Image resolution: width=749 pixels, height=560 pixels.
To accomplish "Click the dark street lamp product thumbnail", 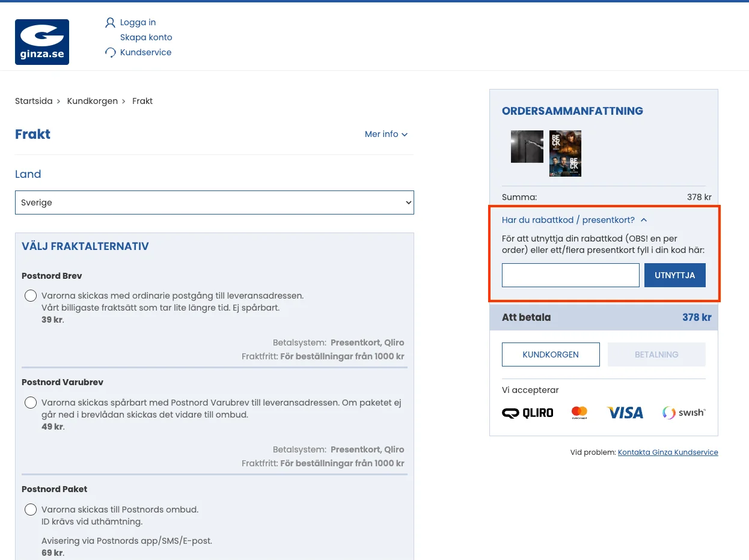I will point(527,147).
